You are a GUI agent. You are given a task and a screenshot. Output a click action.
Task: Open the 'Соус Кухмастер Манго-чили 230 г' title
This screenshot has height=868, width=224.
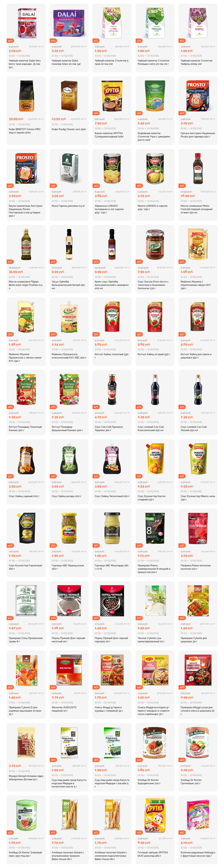[198, 498]
